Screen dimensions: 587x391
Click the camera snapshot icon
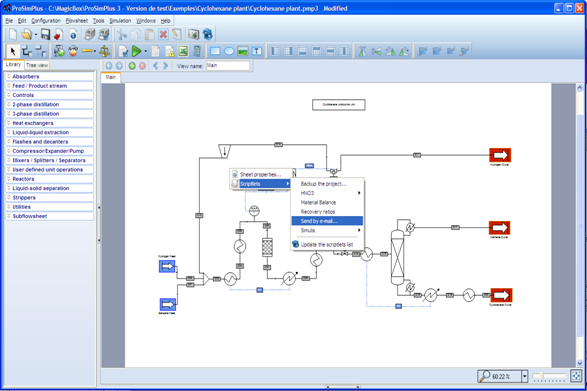(193, 34)
